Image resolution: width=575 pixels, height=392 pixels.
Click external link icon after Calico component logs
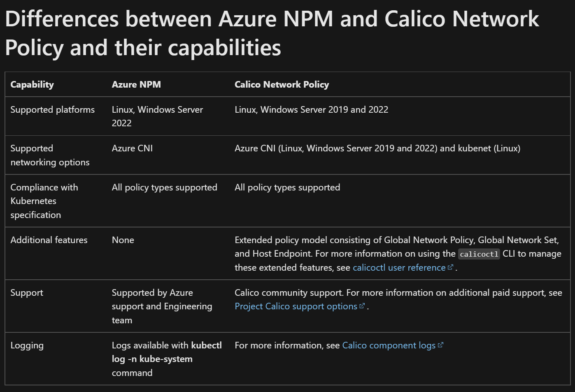(440, 345)
